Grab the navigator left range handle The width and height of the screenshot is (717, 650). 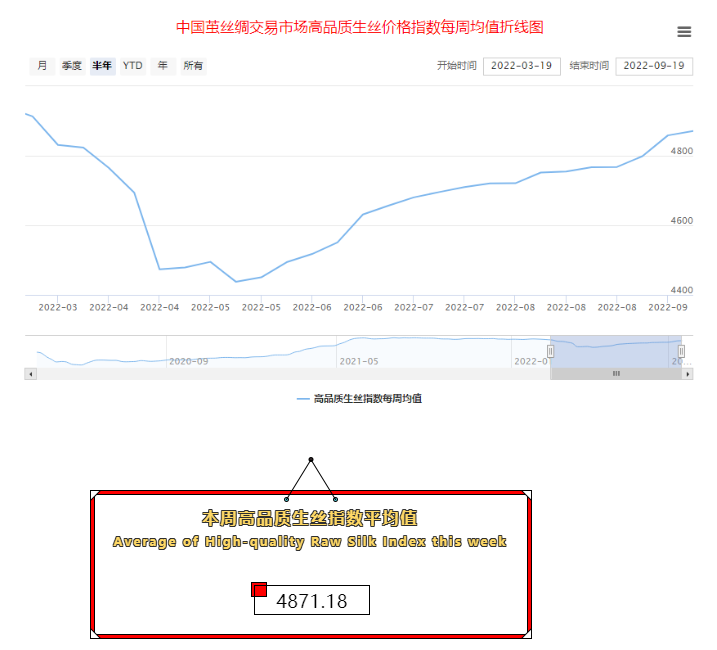pyautogui.click(x=551, y=351)
